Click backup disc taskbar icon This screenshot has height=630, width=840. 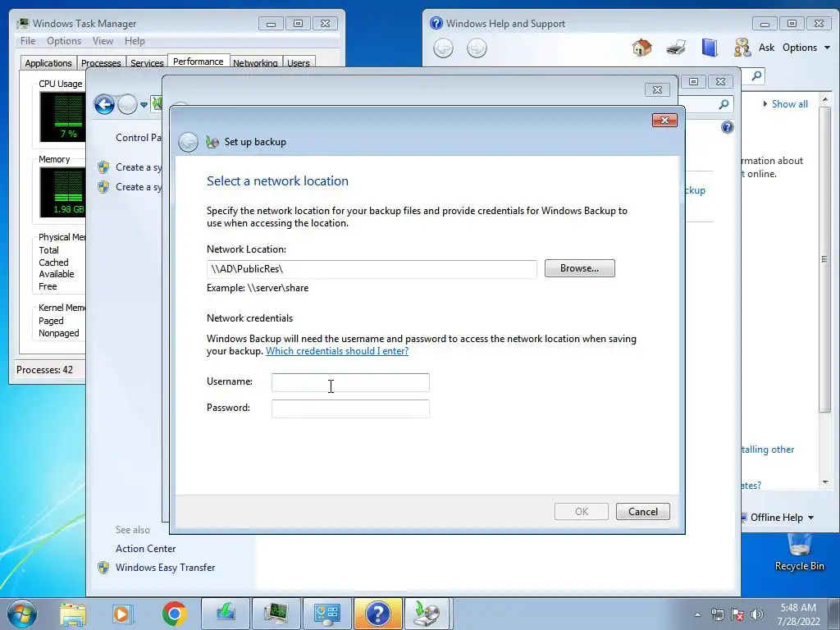click(x=427, y=614)
